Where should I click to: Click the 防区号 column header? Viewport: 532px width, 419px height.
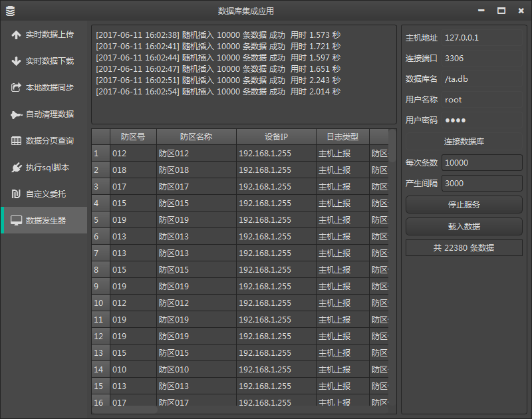point(133,137)
